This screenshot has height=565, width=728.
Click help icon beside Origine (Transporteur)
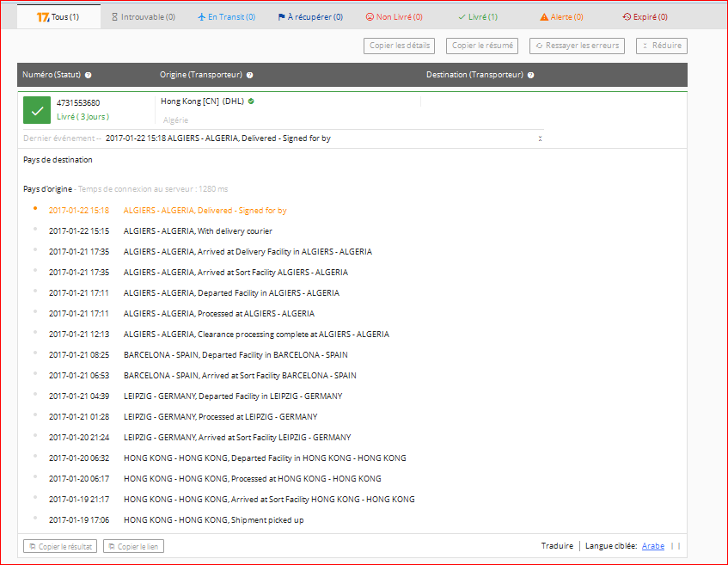point(249,75)
